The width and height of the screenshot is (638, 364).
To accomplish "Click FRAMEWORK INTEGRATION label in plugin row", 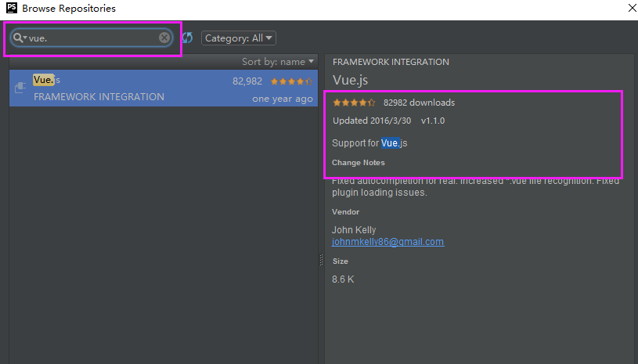I will [x=99, y=97].
